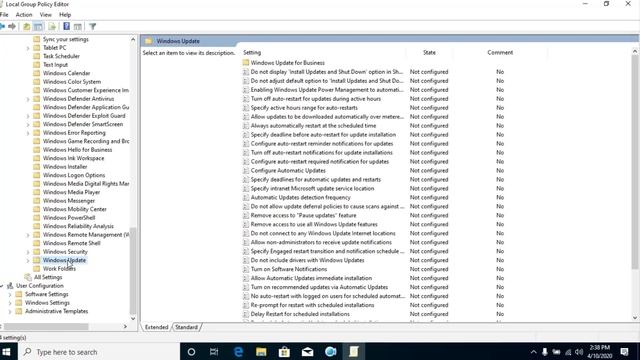The height and width of the screenshot is (360, 640).
Task: Select Do not include drivers with Windows Updates
Action: coord(307,260)
